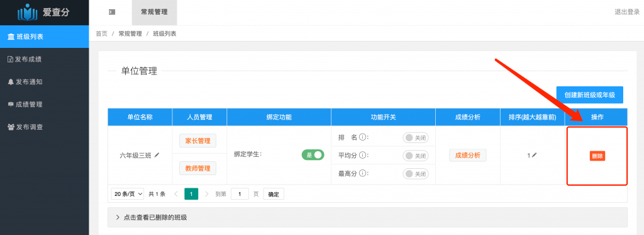Open 班级列表 in the sidebar

45,37
